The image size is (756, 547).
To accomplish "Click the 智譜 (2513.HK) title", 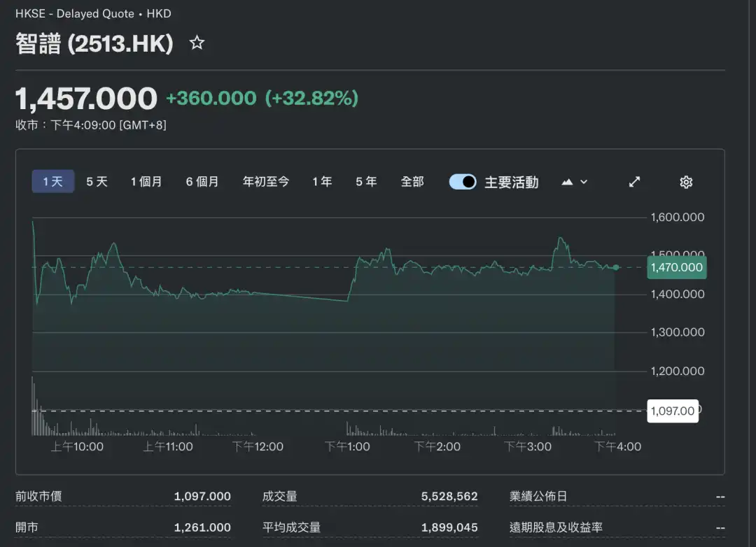I will (x=94, y=43).
